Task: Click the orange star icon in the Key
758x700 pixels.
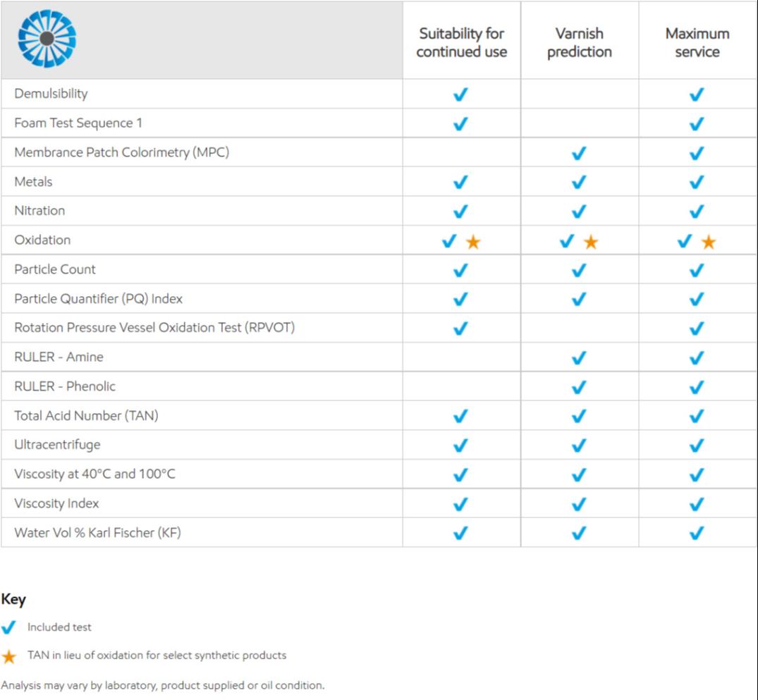Action: (x=9, y=656)
